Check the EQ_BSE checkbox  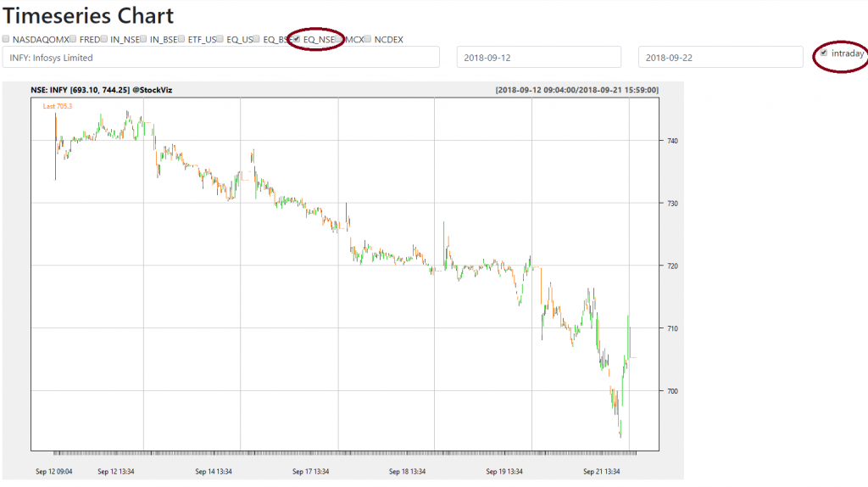(x=257, y=39)
